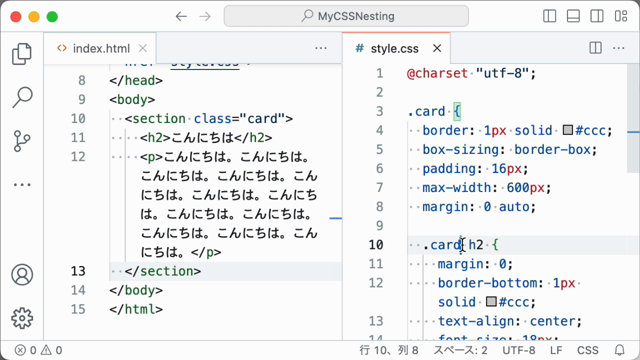Toggle the primary side bar layout button

(549, 16)
